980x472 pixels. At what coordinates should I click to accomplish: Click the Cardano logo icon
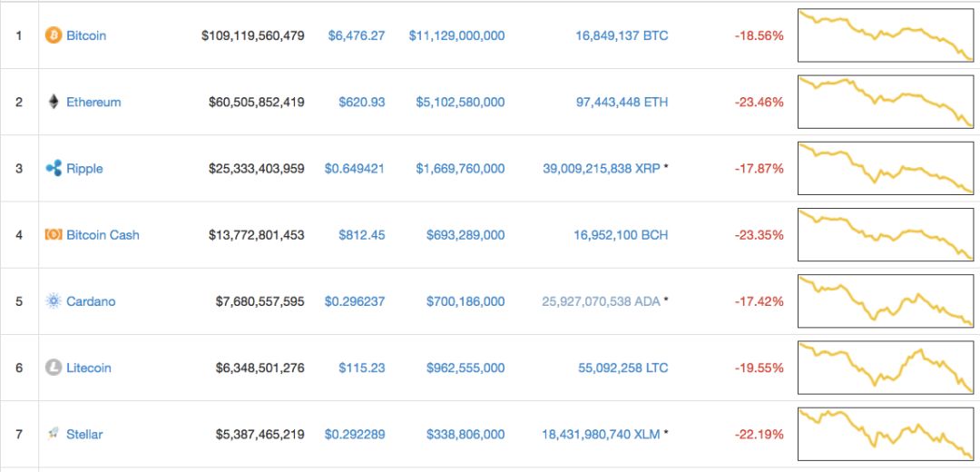54,300
